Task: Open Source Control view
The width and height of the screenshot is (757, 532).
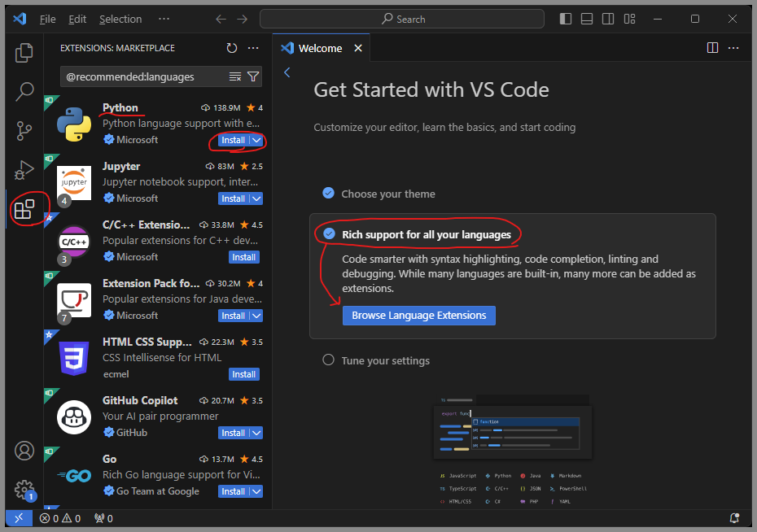Action: pos(24,131)
